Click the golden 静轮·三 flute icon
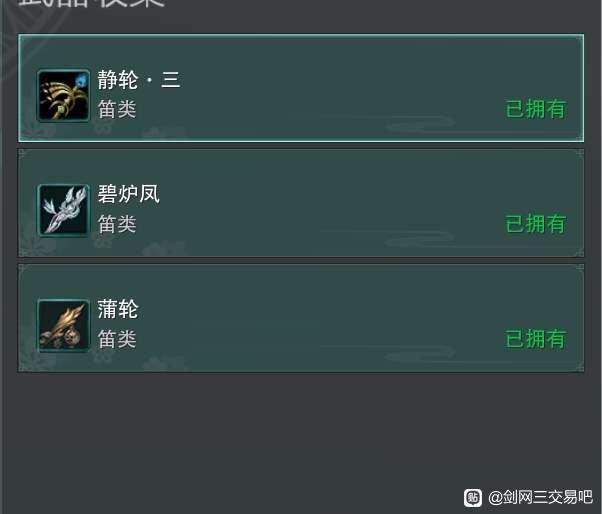Image resolution: width=602 pixels, height=514 pixels. 64,96
